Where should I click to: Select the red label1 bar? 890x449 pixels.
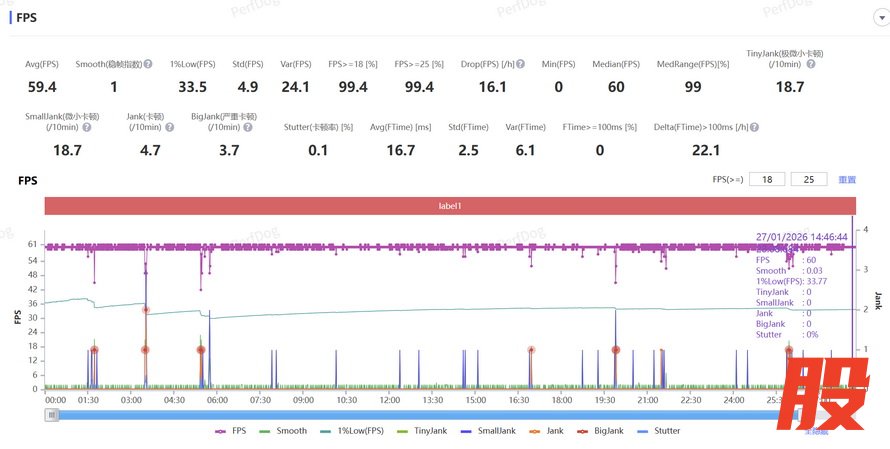click(449, 206)
